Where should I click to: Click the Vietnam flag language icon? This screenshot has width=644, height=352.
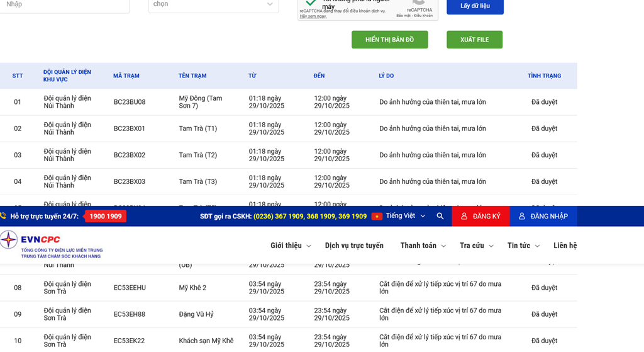(x=377, y=216)
